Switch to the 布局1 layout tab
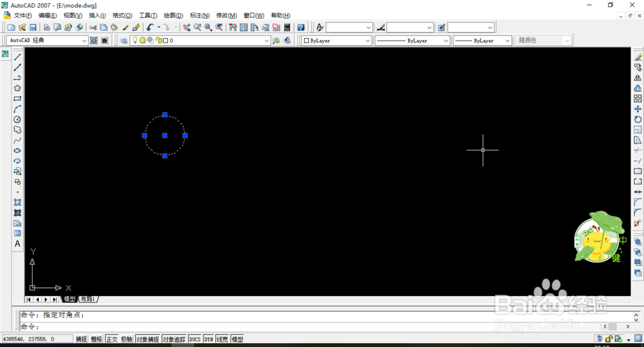The width and height of the screenshot is (644, 347). (88, 299)
